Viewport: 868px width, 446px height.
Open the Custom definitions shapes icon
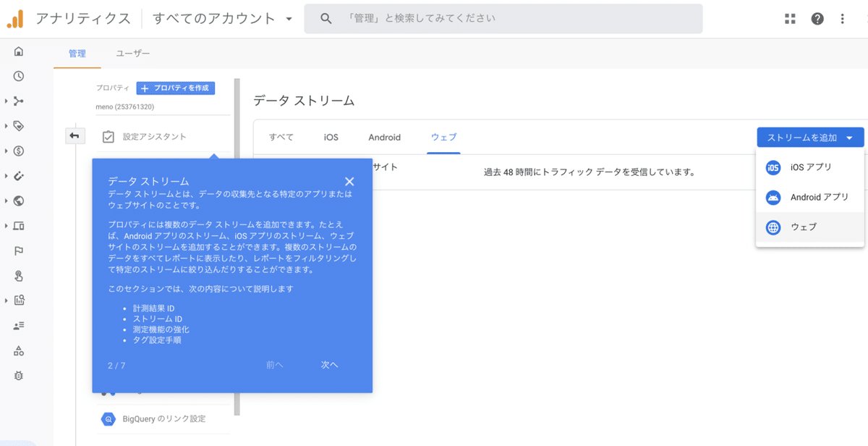click(x=19, y=350)
